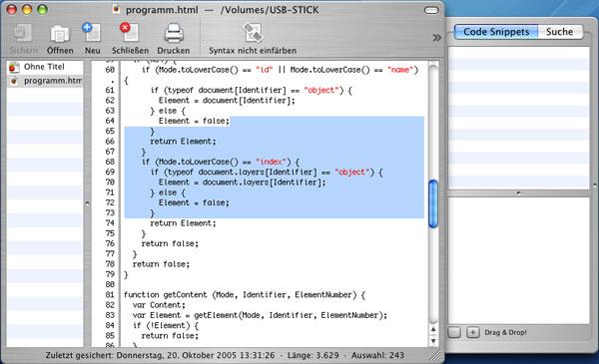Click the "name" string on line 60
The height and width of the screenshot is (364, 599).
pyautogui.click(x=400, y=70)
